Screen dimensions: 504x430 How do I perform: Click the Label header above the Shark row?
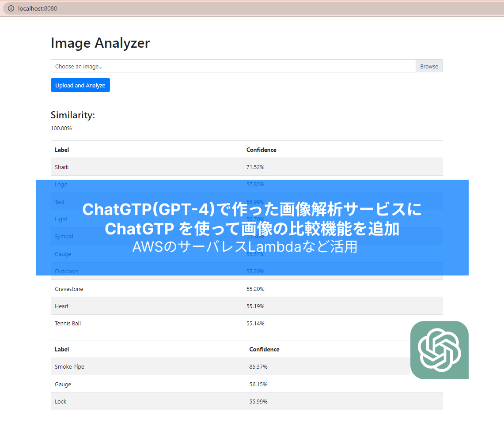pyautogui.click(x=62, y=150)
